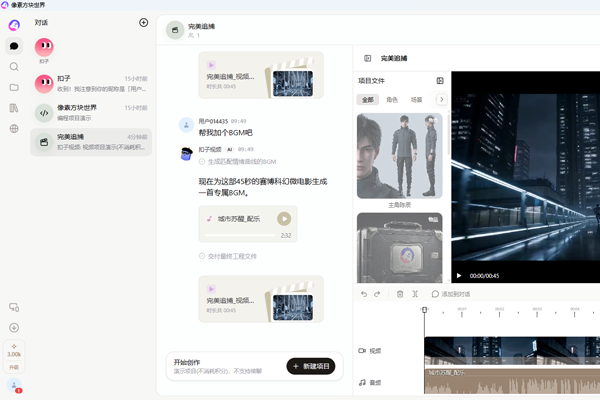Select the 角色 filter tab
This screenshot has height=400, width=600.
click(392, 100)
